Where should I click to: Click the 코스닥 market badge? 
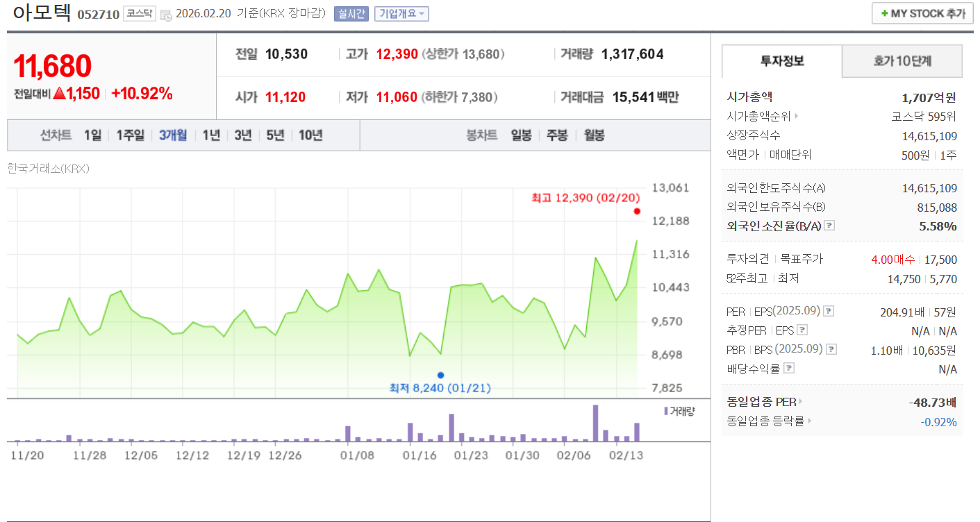point(140,14)
